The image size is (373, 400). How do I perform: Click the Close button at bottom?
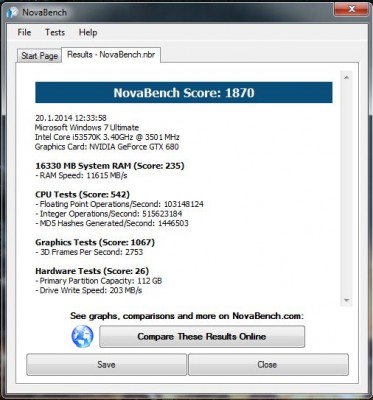[268, 365]
